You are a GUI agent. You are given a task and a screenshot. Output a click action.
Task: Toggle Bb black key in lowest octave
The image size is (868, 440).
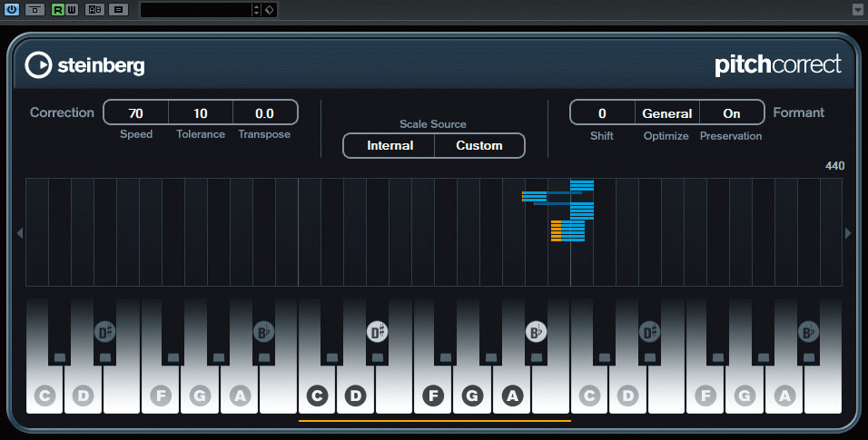coord(263,331)
